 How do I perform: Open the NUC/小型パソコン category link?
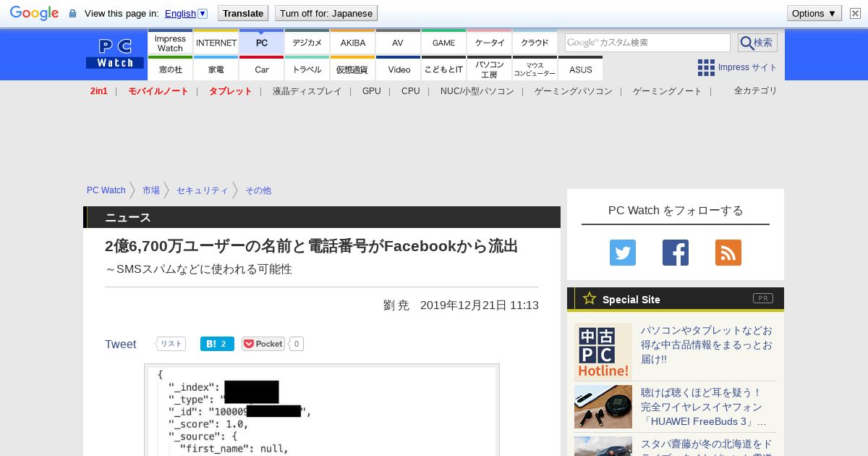[477, 91]
